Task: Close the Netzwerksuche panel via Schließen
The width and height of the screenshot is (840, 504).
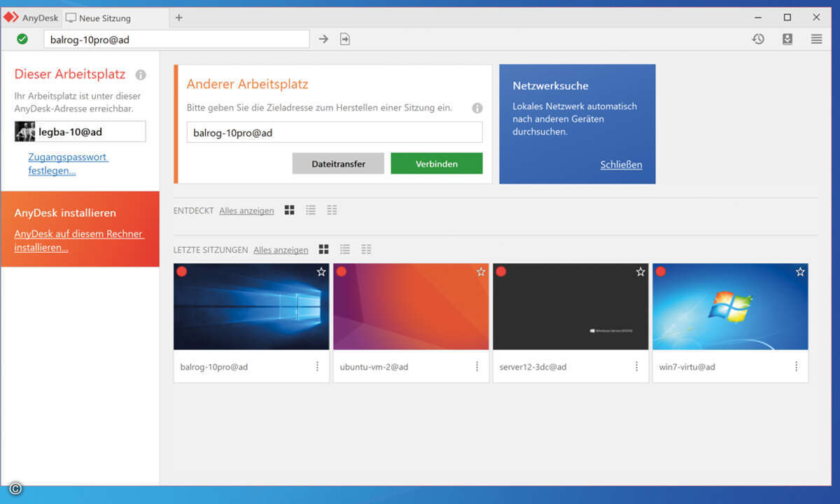Action: click(x=621, y=165)
